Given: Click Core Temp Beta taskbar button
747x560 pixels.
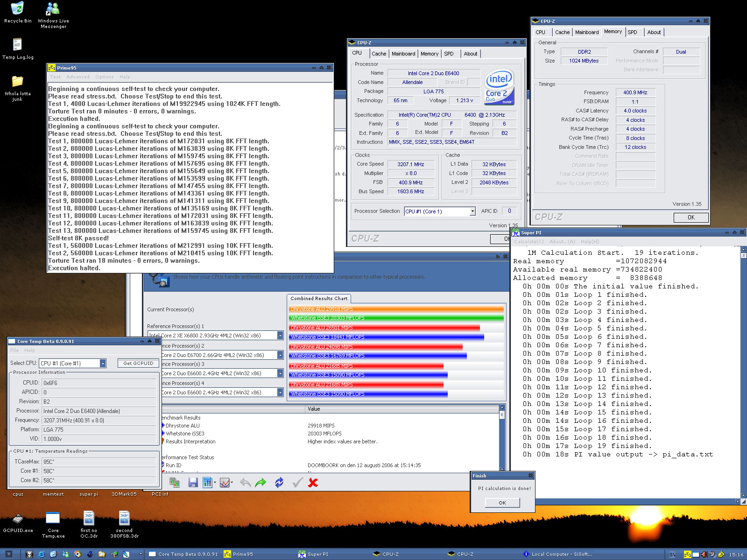Looking at the screenshot, I should pos(184,554).
